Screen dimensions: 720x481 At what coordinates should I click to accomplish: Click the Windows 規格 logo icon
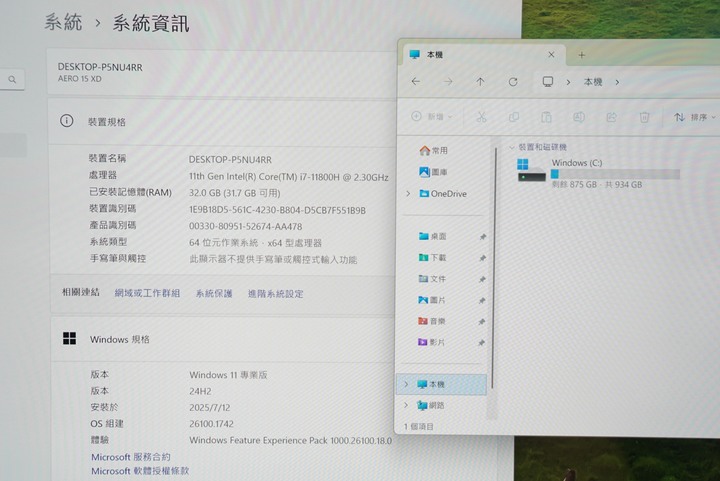point(69,338)
